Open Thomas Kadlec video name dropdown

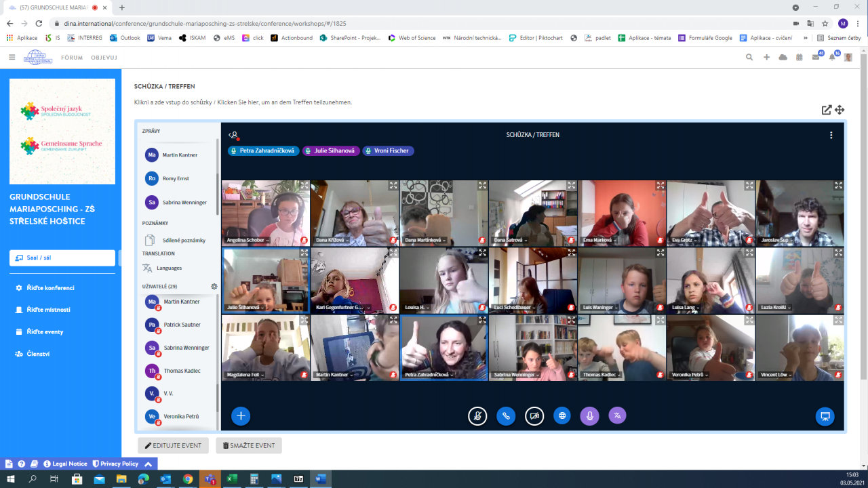[600, 374]
